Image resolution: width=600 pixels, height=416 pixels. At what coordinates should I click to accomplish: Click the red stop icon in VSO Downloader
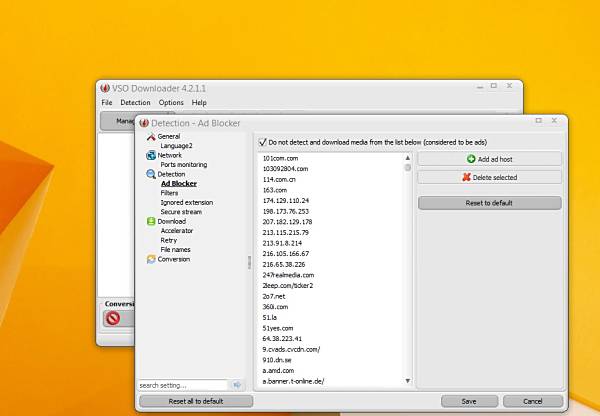pyautogui.click(x=113, y=318)
